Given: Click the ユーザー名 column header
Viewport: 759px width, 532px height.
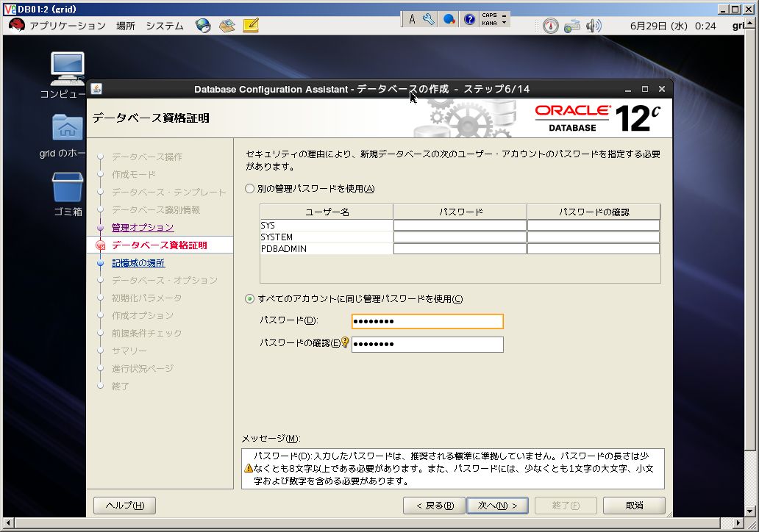Looking at the screenshot, I should pyautogui.click(x=327, y=212).
